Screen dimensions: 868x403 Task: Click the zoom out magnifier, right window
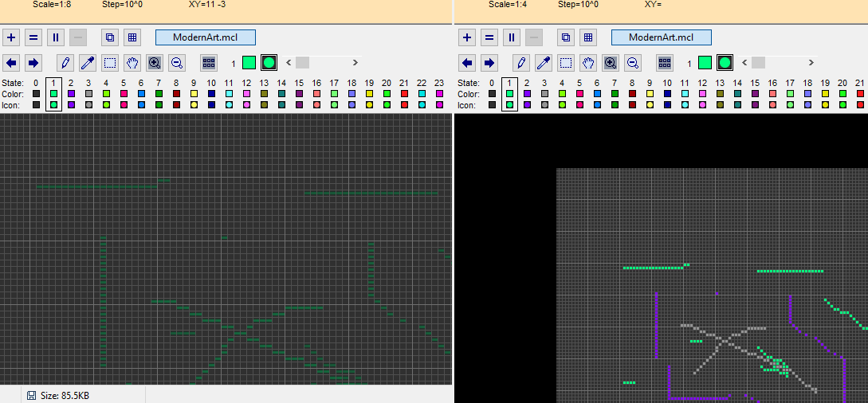tap(633, 62)
